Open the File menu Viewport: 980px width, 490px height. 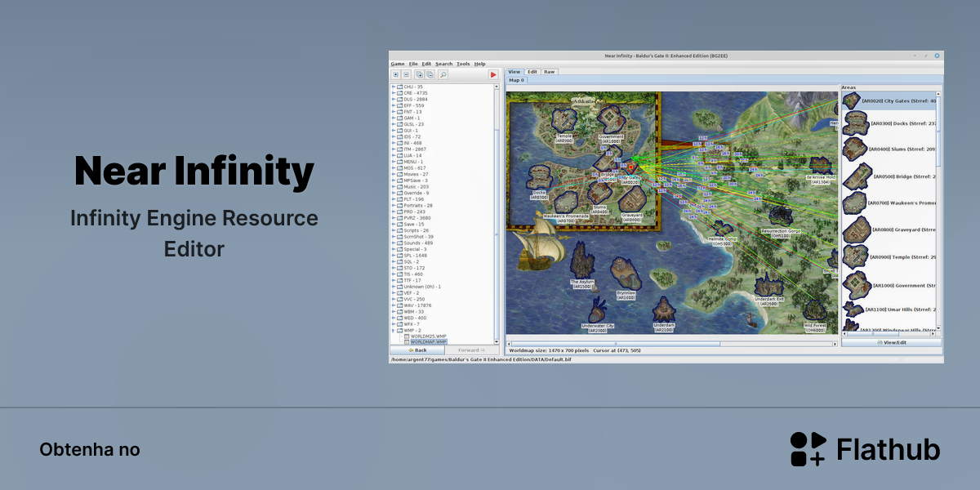413,64
